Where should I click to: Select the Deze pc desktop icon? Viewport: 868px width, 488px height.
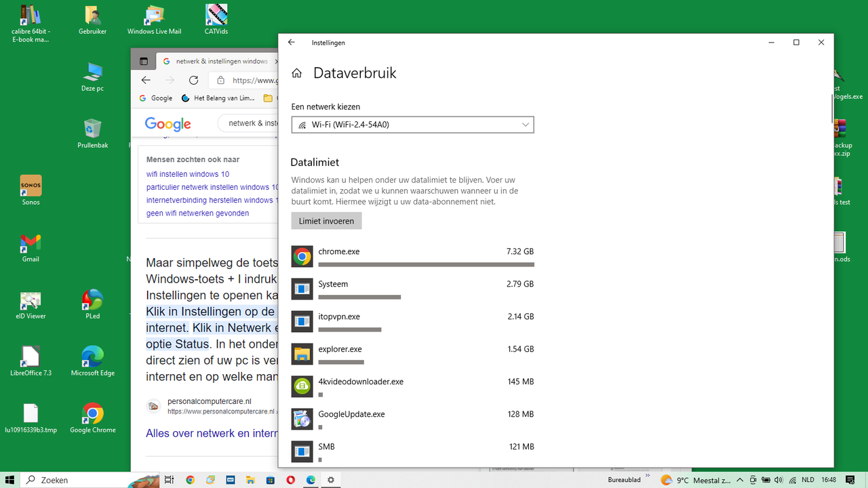tap(92, 77)
